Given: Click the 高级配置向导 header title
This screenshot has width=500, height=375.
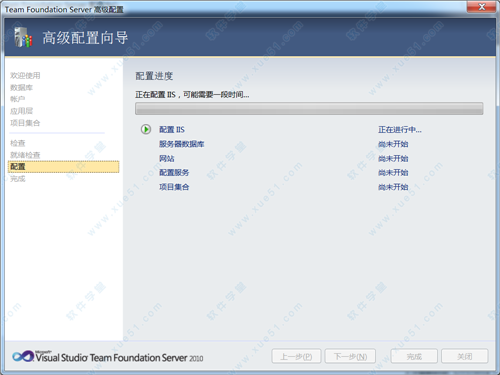Looking at the screenshot, I should click(85, 38).
